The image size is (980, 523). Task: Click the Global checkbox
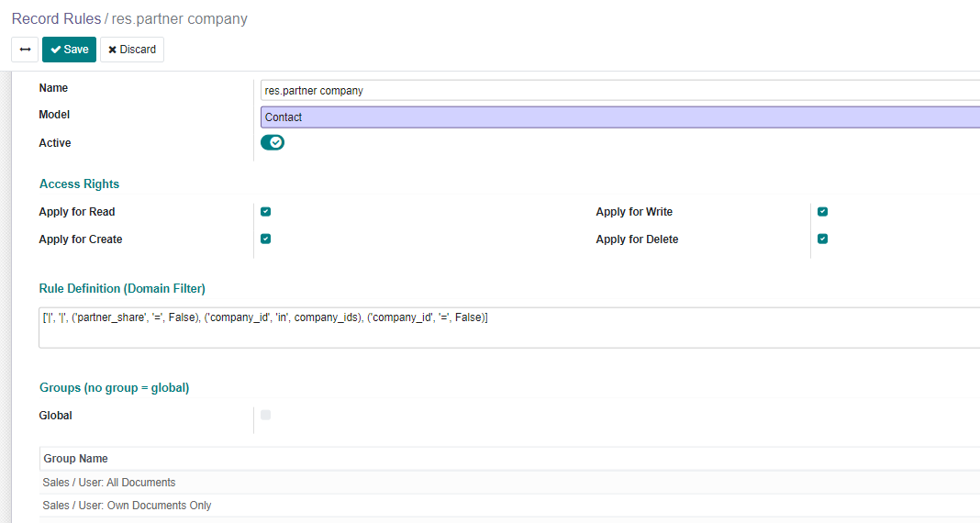tap(266, 416)
